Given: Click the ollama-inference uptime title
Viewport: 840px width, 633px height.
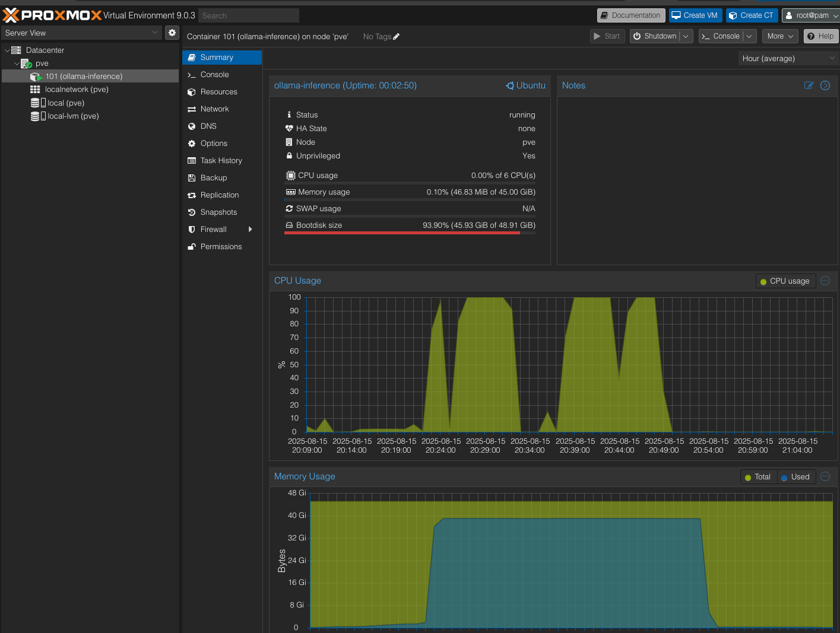Looking at the screenshot, I should pyautogui.click(x=345, y=85).
